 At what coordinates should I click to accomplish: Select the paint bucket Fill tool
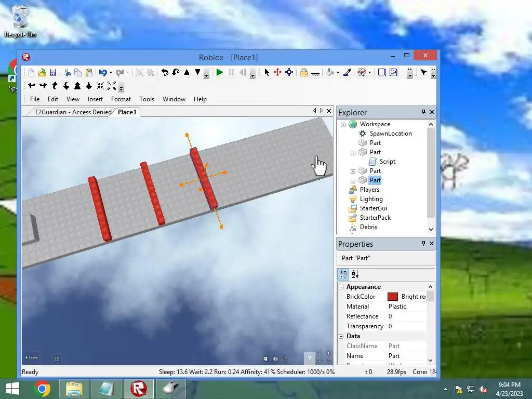pos(330,72)
